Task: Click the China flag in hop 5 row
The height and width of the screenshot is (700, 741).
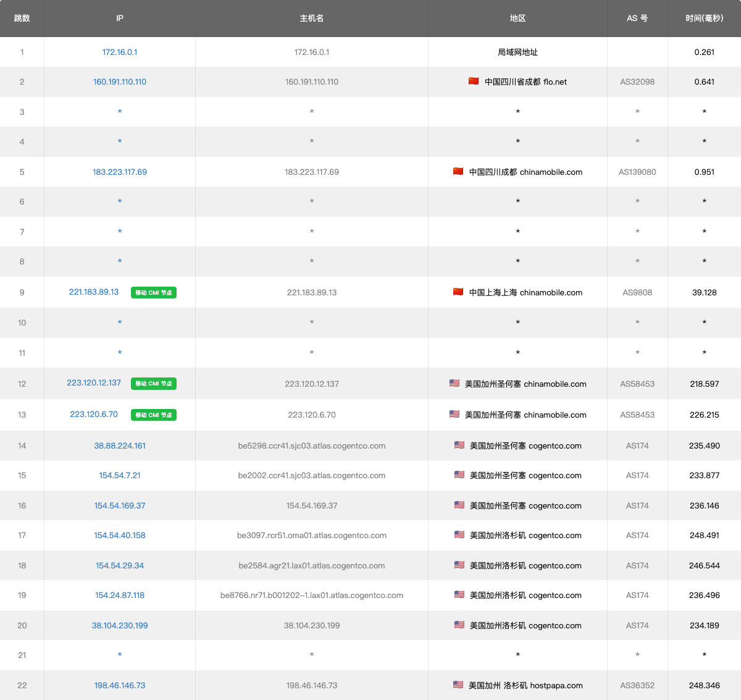Action: 458,171
